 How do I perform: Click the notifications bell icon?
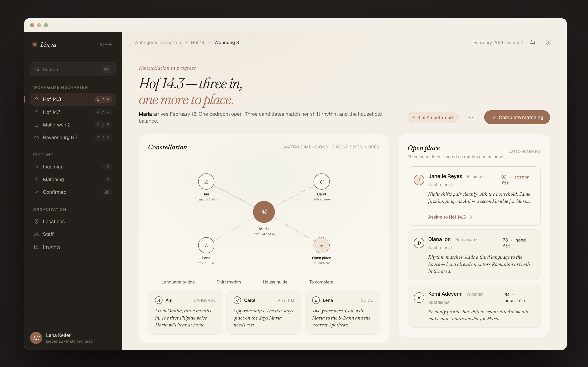click(x=533, y=42)
